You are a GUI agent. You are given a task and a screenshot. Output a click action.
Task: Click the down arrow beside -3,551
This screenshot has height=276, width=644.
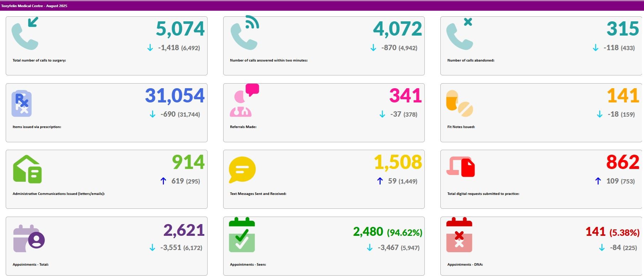(x=152, y=248)
